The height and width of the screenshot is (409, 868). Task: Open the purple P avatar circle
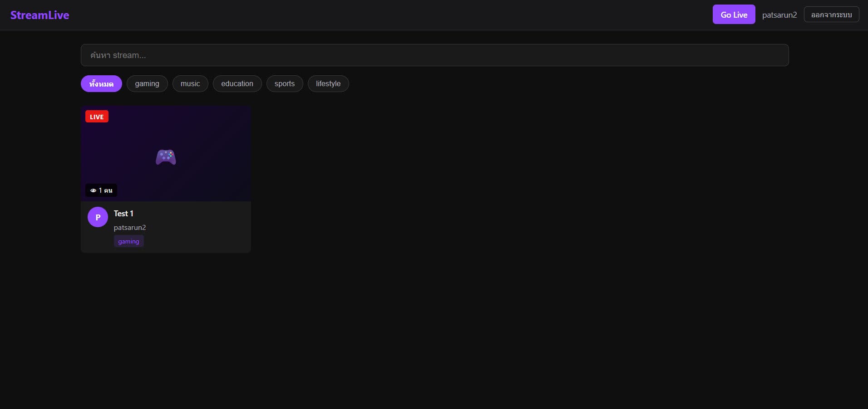click(98, 217)
